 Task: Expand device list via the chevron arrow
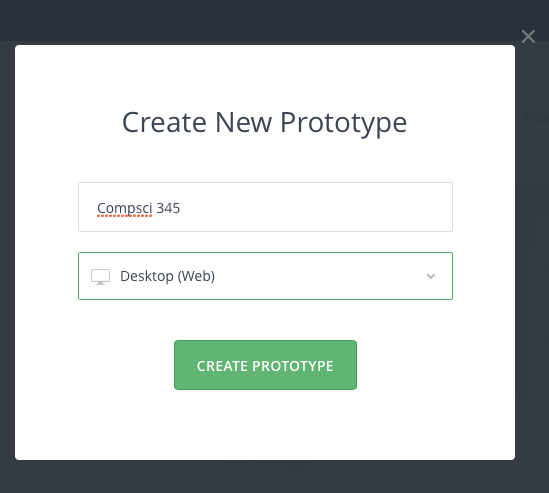tap(431, 276)
